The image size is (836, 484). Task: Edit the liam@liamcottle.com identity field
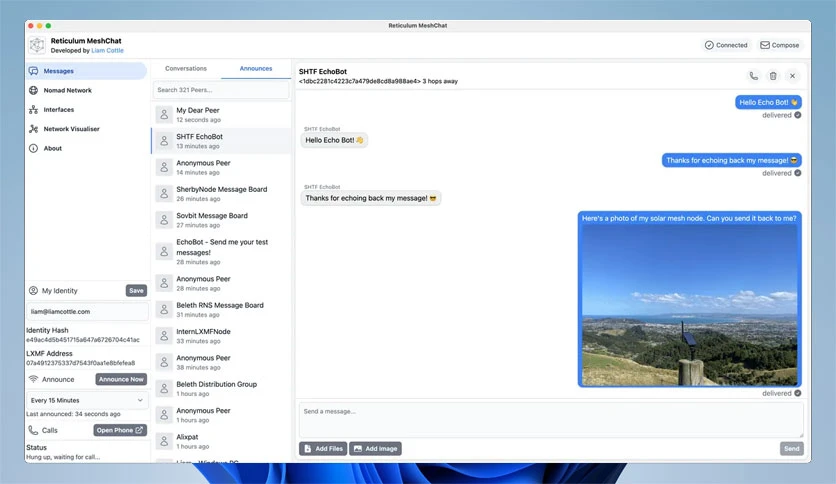87,312
